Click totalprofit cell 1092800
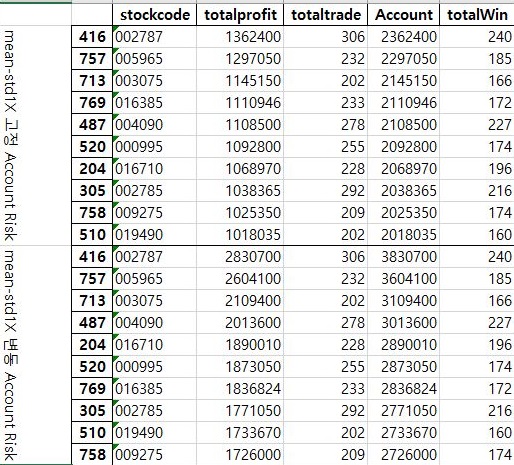 tap(240, 147)
